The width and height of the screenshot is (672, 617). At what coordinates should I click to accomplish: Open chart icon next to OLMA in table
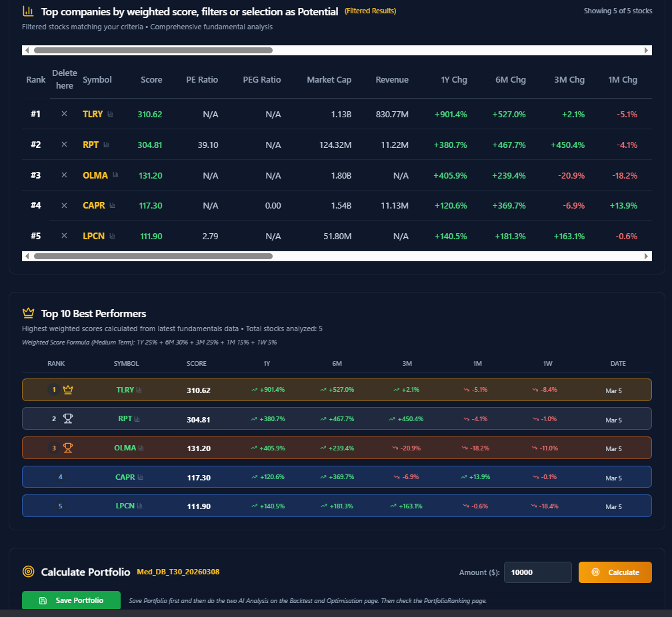[115, 175]
